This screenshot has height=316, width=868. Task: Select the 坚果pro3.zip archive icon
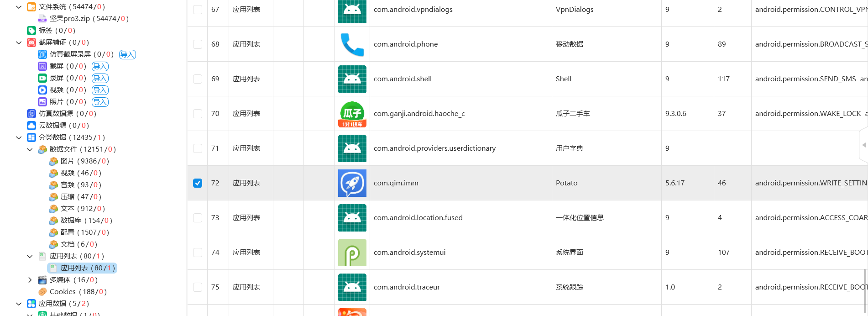click(x=42, y=19)
